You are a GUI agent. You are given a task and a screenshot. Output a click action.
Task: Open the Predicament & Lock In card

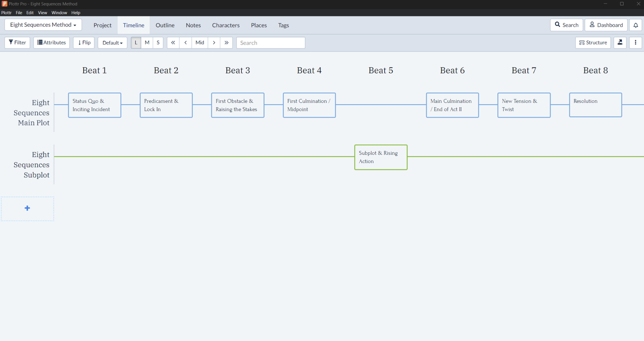click(166, 105)
